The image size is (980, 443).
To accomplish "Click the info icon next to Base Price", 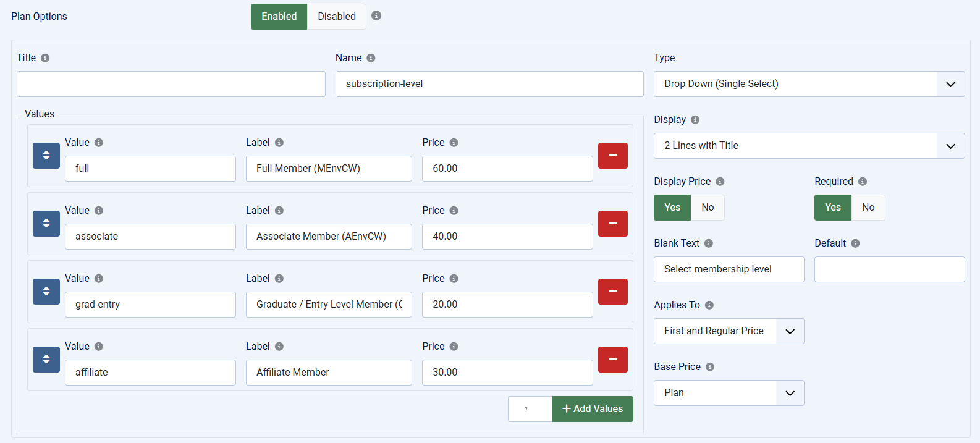I will click(x=710, y=367).
